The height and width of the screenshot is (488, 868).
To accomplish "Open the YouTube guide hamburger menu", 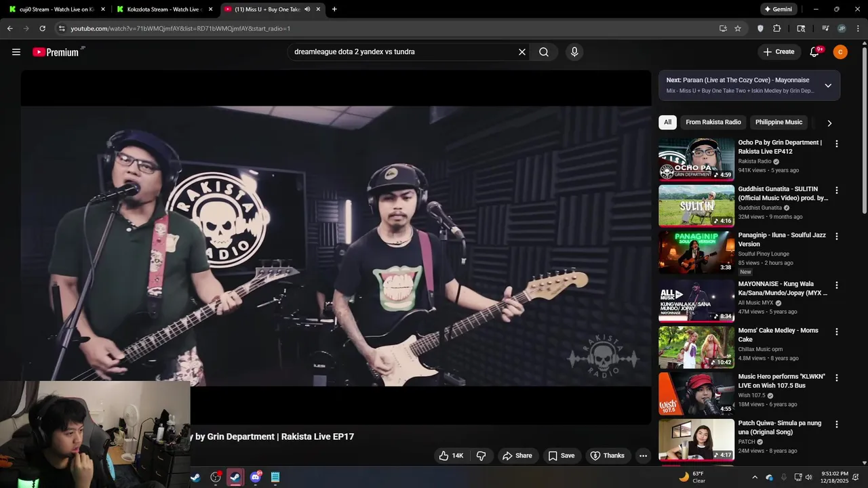I will pos(16,52).
